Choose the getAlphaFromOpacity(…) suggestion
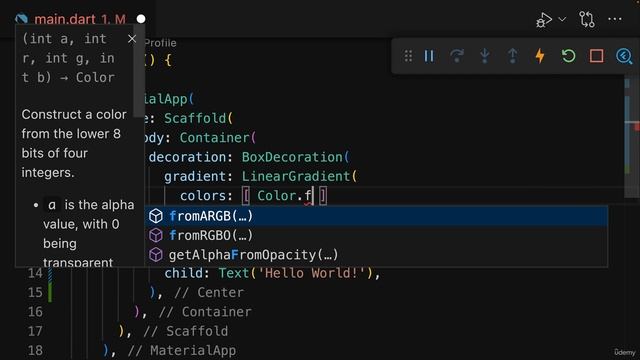This screenshot has height=360, width=640. point(376,255)
